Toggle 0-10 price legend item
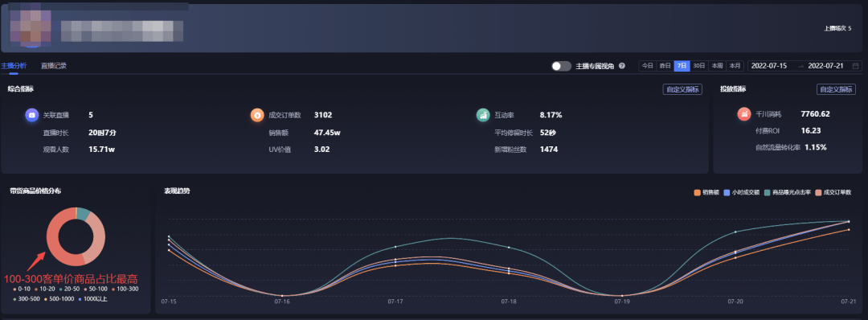Viewport: 868px width, 320px height. click(23, 289)
